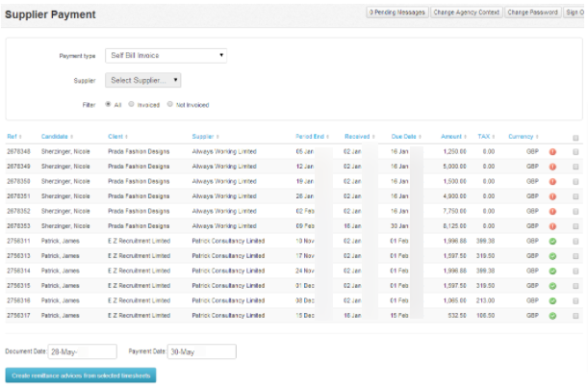The width and height of the screenshot is (588, 390).
Task: Sort table by Ref column
Action: click(x=14, y=136)
